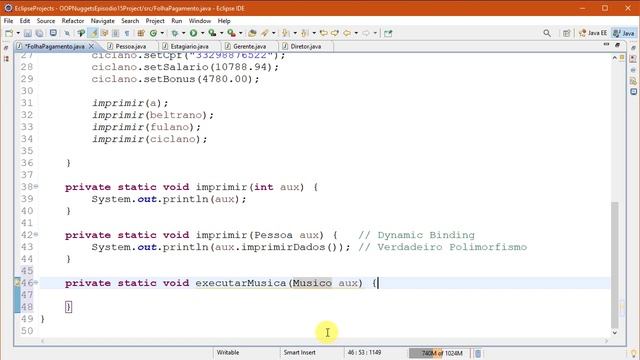640x360 pixels.
Task: Click the Search flashlight toolbar icon
Action: click(264, 33)
